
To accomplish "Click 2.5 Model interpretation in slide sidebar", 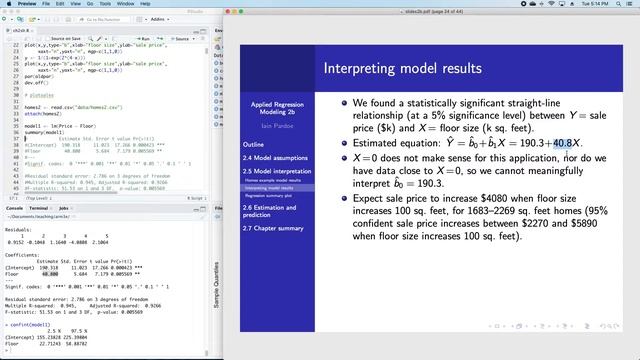I will click(x=277, y=171).
